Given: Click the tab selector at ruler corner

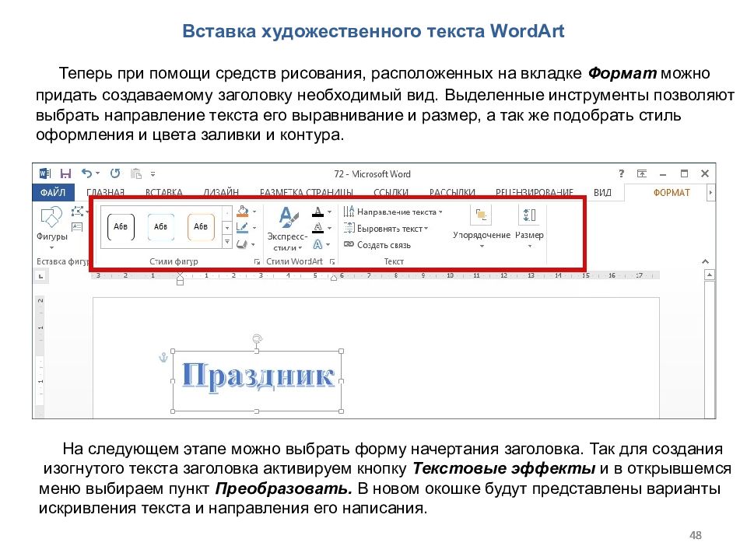Looking at the screenshot, I should coord(41,275).
